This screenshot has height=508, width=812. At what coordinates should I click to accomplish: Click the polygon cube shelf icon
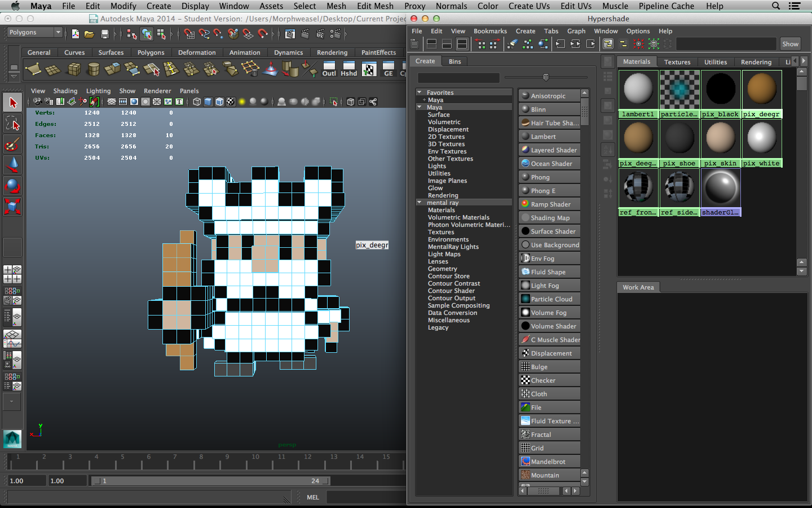click(x=74, y=69)
